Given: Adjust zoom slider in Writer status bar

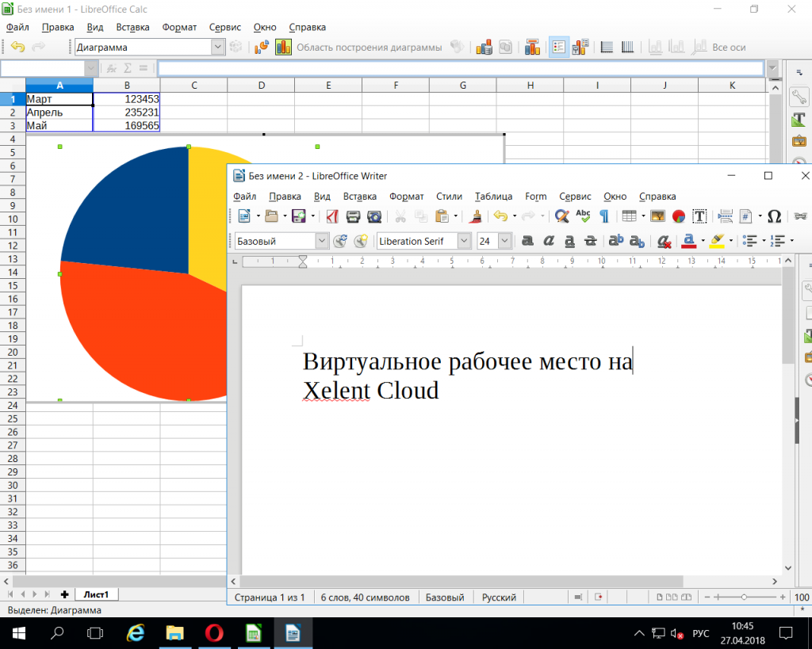Looking at the screenshot, I should [x=744, y=597].
